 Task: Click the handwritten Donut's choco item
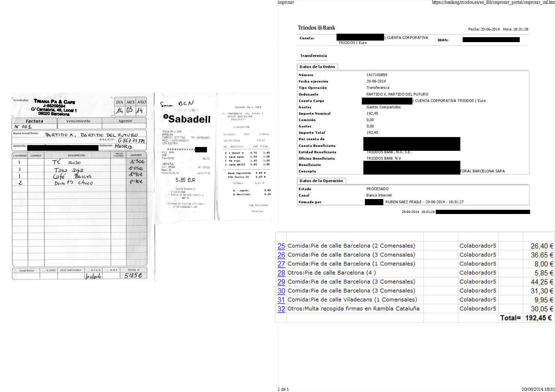pos(74,183)
